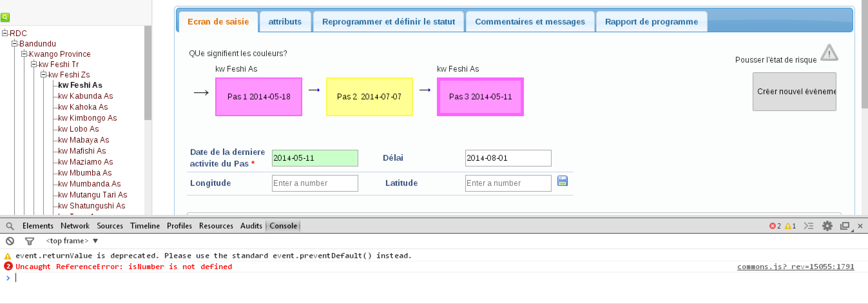Collapse the Bandundu tree node
This screenshot has height=304, width=868.
[x=14, y=43]
